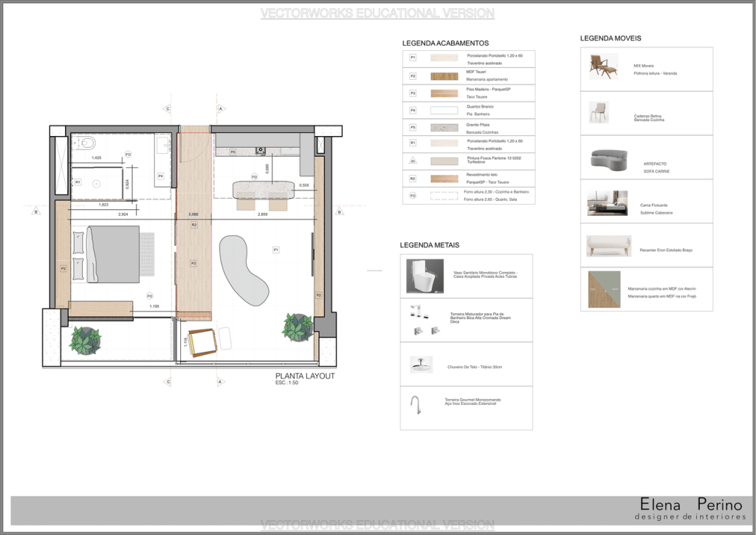The height and width of the screenshot is (535, 756).
Task: Click the bathroom mixer faucet image
Action: 422,318
